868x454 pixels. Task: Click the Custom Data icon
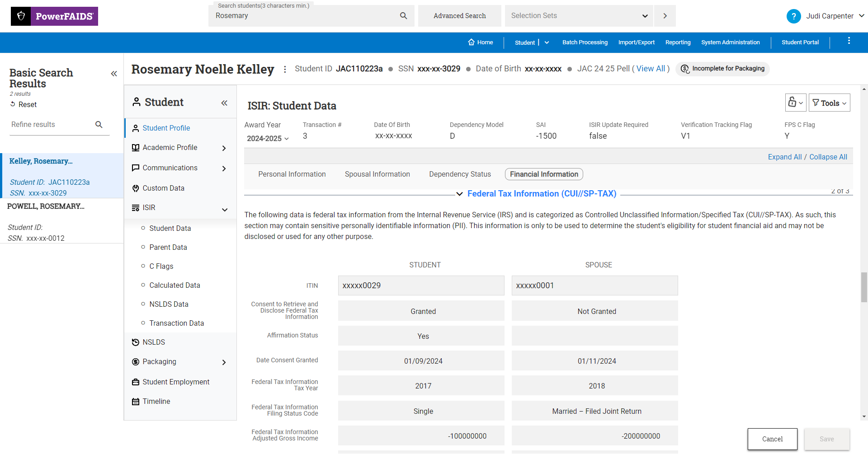(135, 188)
